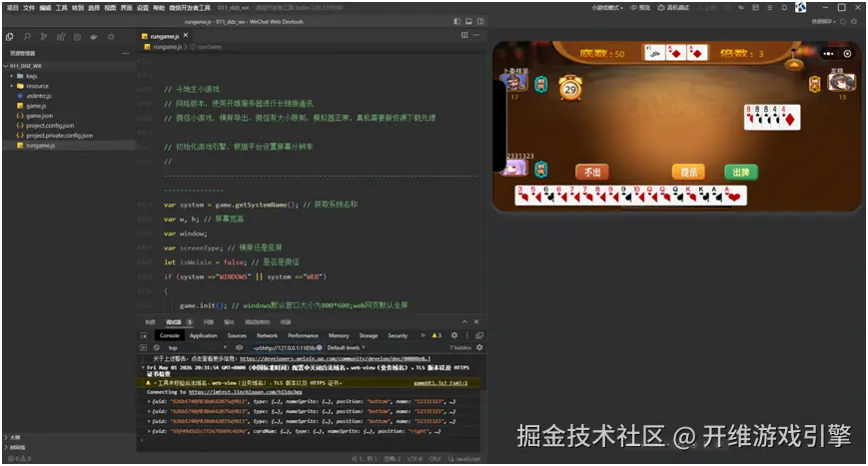Open the mini program capsule three-dots menu
Screen dimensions: 868x466
pyautogui.click(x=828, y=54)
